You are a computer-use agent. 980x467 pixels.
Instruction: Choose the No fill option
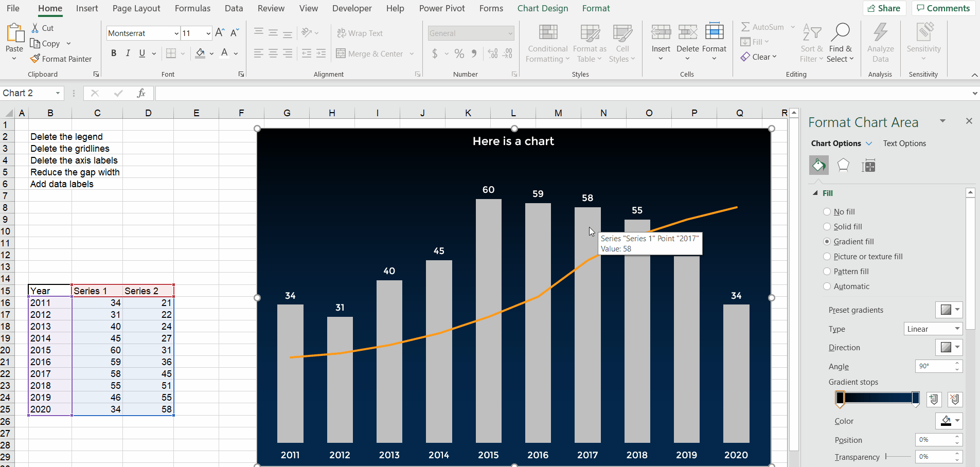pos(827,211)
